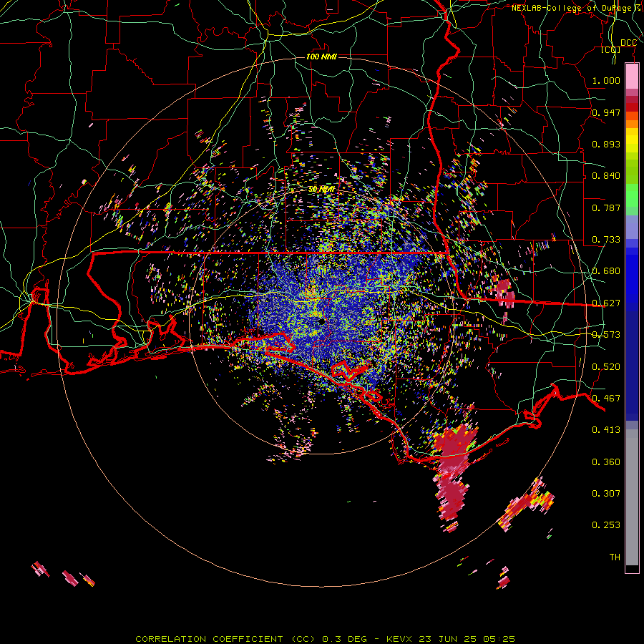Click the 0.253 scale label
Viewport: 644px width, 644px height.
point(606,525)
